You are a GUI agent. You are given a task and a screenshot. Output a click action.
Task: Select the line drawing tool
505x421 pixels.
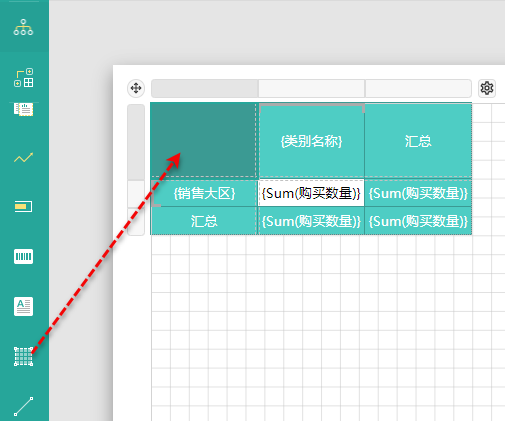pos(23,406)
